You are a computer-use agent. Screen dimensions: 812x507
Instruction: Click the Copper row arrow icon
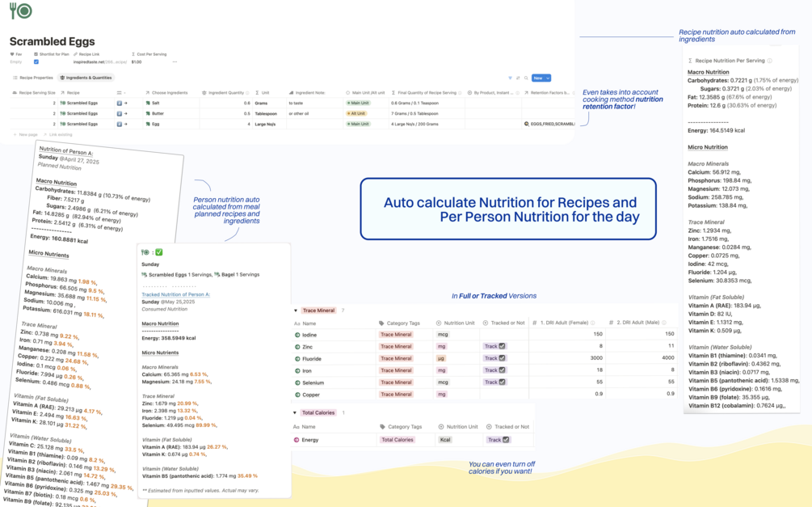coord(297,395)
